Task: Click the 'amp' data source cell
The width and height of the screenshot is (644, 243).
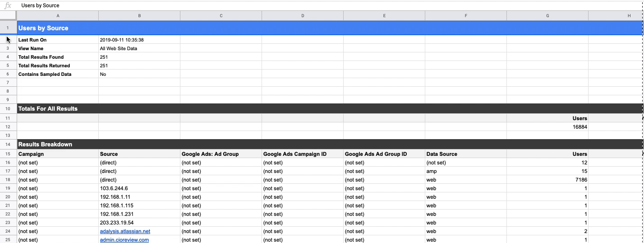Action: (x=466, y=171)
